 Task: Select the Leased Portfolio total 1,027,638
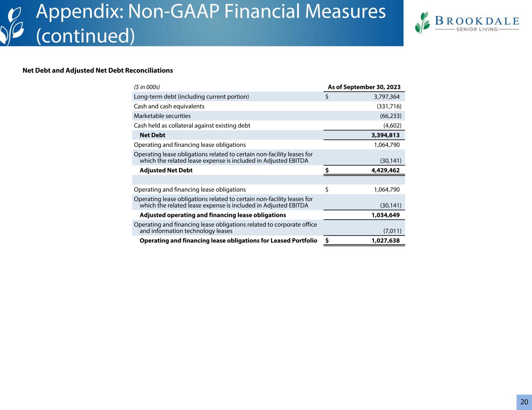tap(385, 241)
